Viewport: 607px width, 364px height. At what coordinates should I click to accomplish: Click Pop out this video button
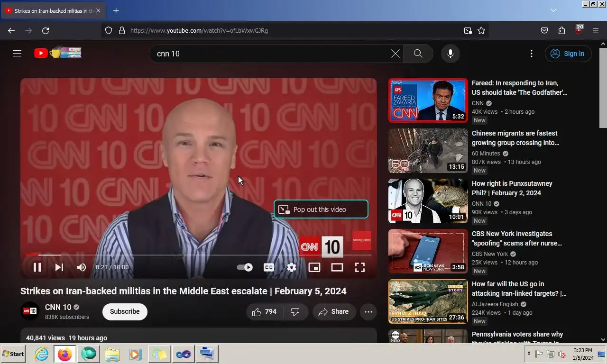(321, 209)
